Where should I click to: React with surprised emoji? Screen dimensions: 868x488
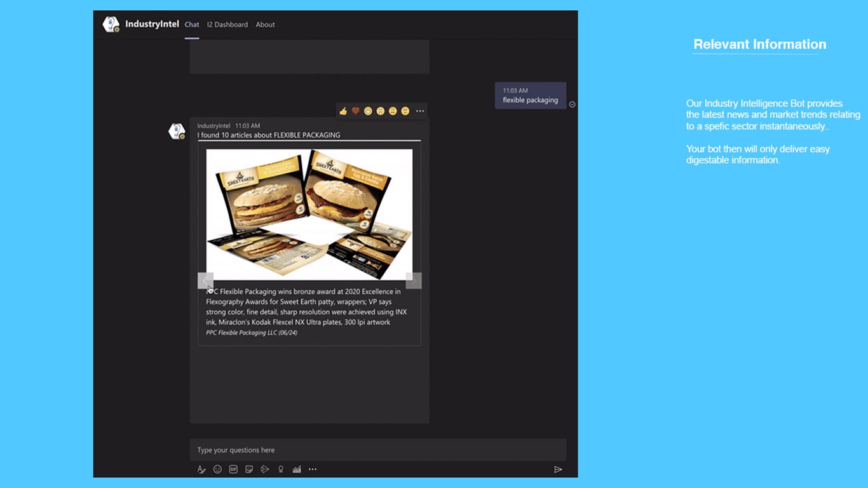(x=380, y=111)
